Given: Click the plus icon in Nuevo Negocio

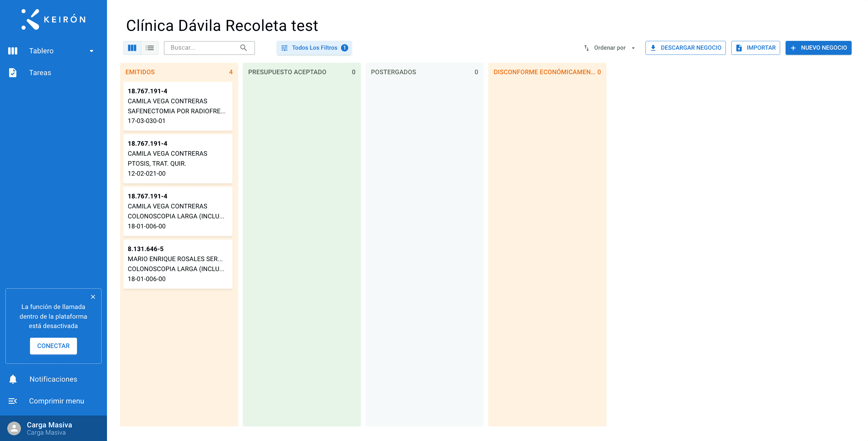Looking at the screenshot, I should 793,48.
